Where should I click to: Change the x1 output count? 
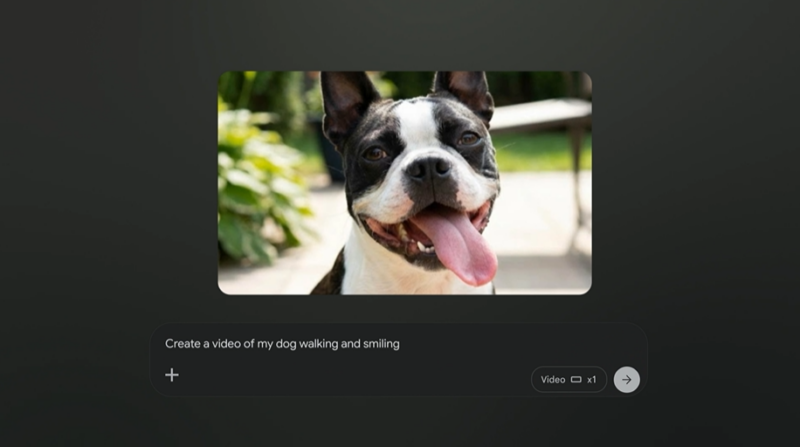click(591, 380)
